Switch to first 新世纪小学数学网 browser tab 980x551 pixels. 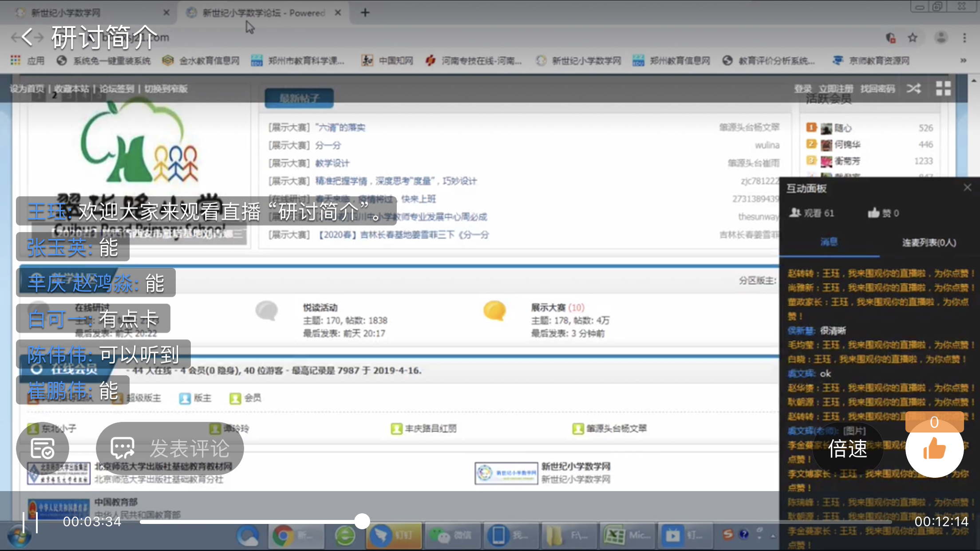(89, 12)
